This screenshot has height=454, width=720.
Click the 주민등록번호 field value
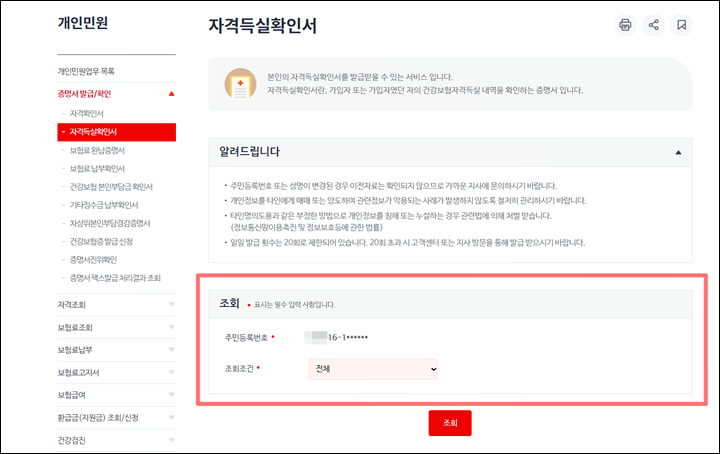336,337
